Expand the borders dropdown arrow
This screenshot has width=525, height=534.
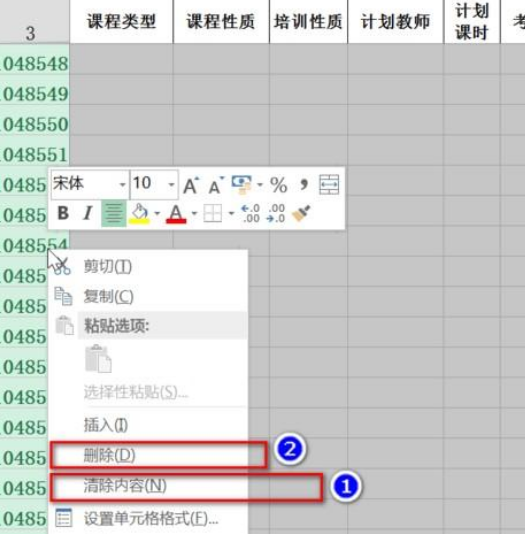coord(232,214)
